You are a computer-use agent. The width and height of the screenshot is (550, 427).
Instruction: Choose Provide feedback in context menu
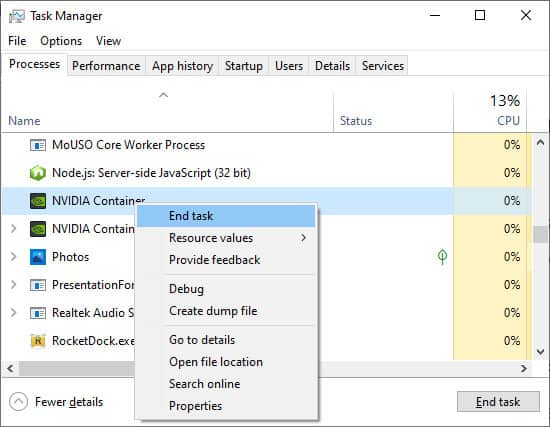pos(226,260)
